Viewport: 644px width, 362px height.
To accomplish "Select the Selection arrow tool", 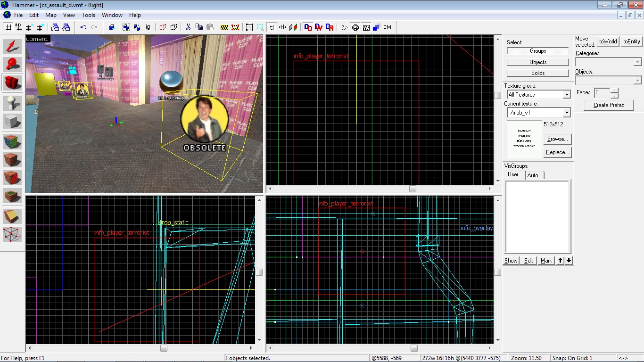I will 13,47.
